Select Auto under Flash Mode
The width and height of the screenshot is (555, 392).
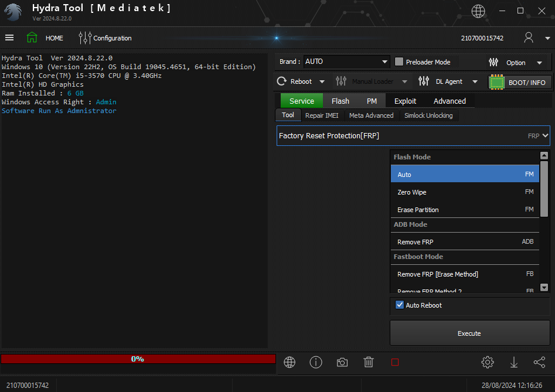coord(465,174)
